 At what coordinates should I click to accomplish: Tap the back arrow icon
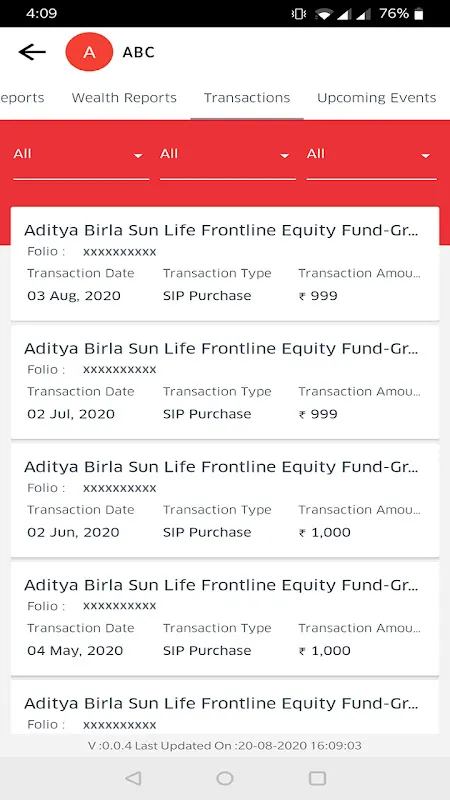tap(32, 52)
